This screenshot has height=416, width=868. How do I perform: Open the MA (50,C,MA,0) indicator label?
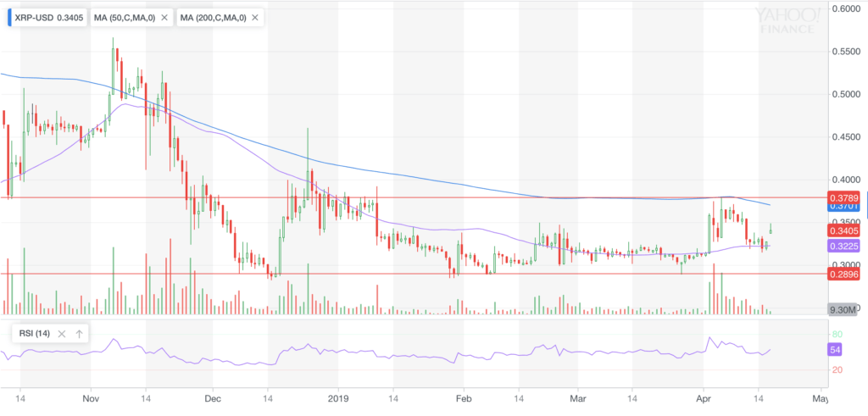[x=124, y=17]
